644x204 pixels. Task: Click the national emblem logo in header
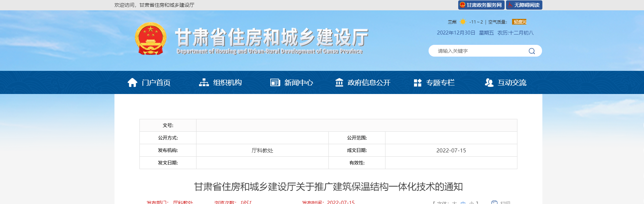(x=150, y=39)
